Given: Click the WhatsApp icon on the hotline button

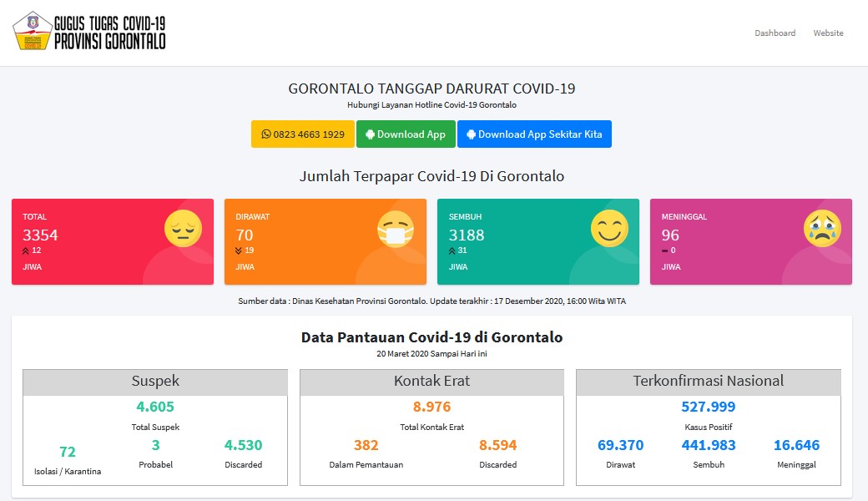Looking at the screenshot, I should (268, 134).
